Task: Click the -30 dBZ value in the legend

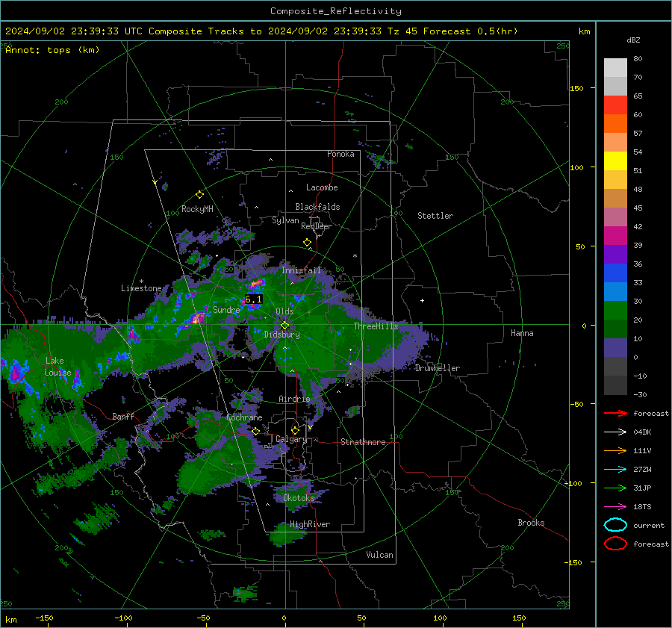Action: tap(640, 394)
